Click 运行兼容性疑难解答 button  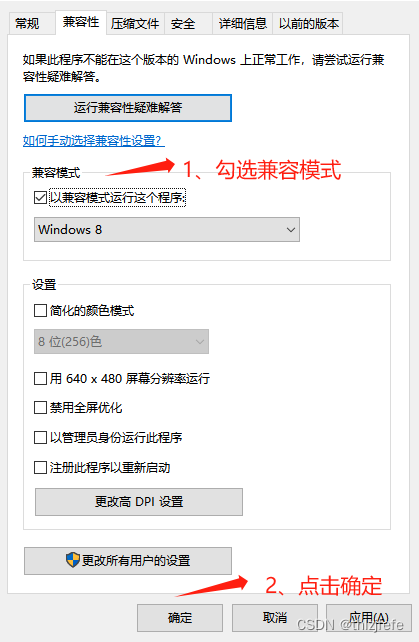(x=128, y=108)
